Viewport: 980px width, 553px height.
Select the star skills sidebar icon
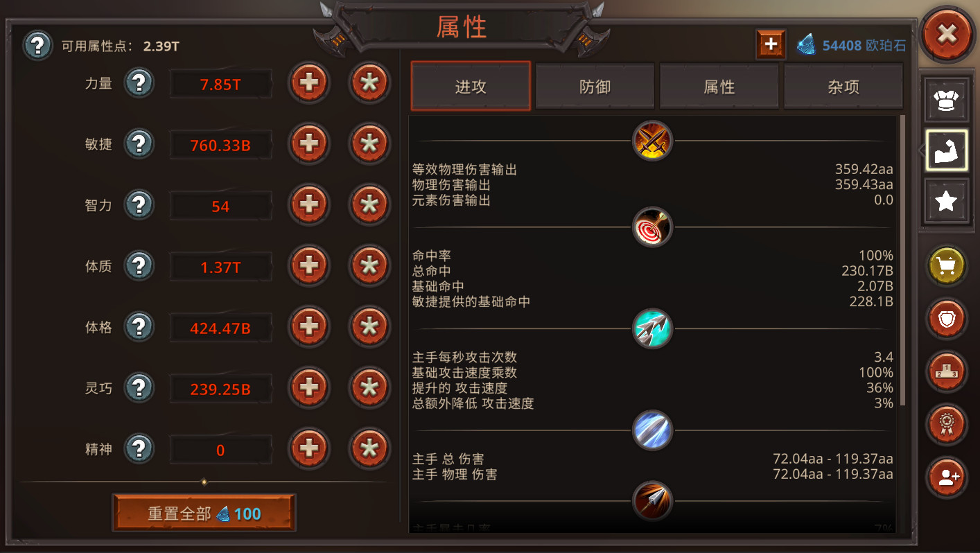tap(946, 201)
